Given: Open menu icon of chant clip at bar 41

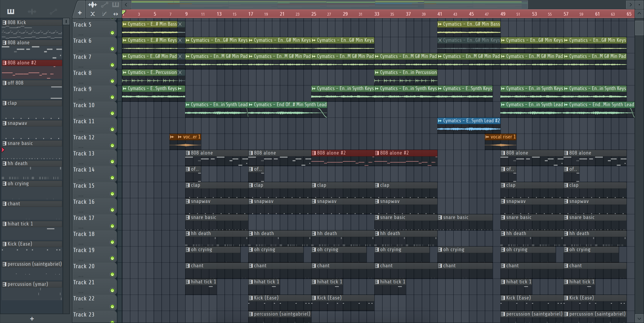Looking at the screenshot, I should pyautogui.click(x=440, y=266).
